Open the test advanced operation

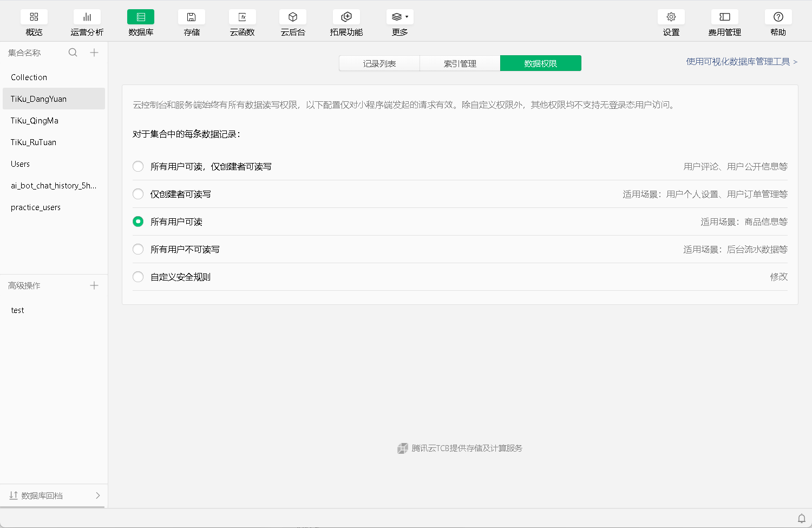(x=53, y=310)
